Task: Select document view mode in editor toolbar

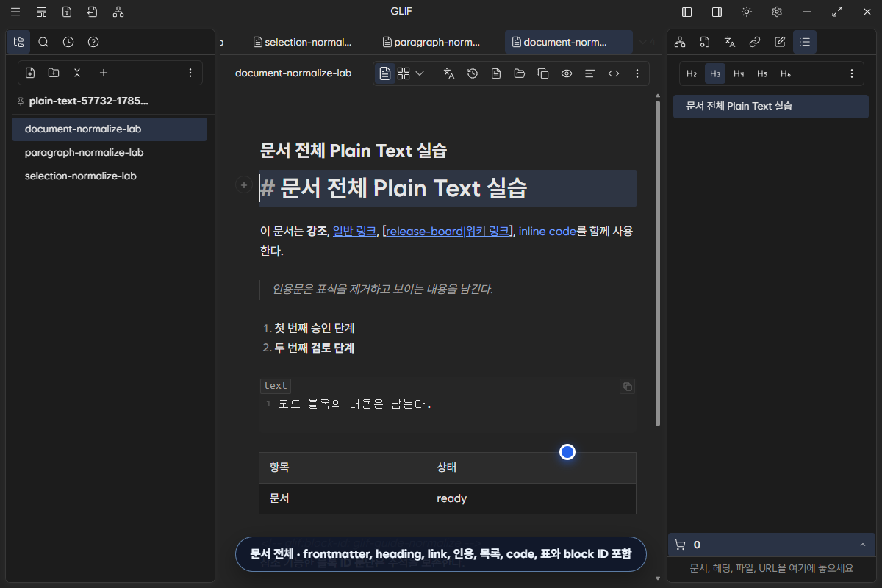Action: pos(385,73)
